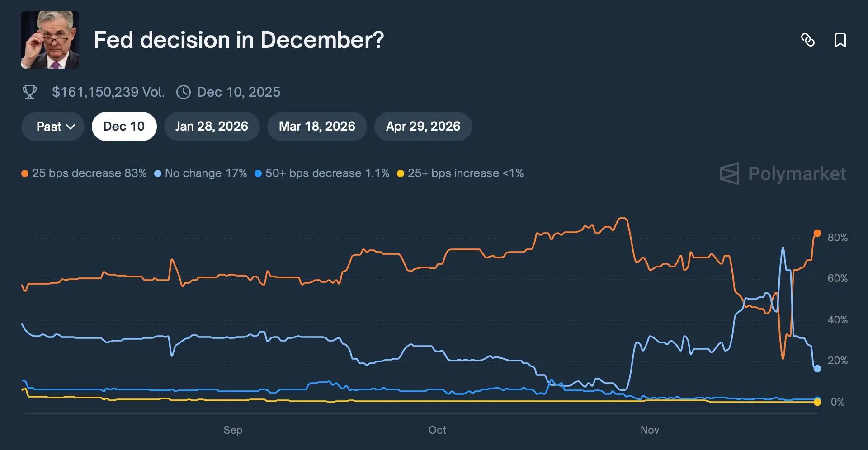Viewport: 868px width, 450px height.
Task: Click the blue 50+ bps decrease legend dot
Action: point(258,173)
